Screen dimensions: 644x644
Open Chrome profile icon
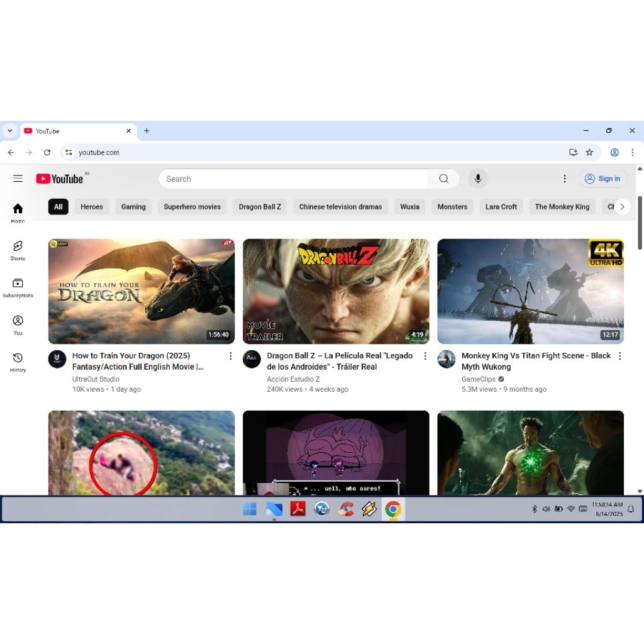point(614,152)
